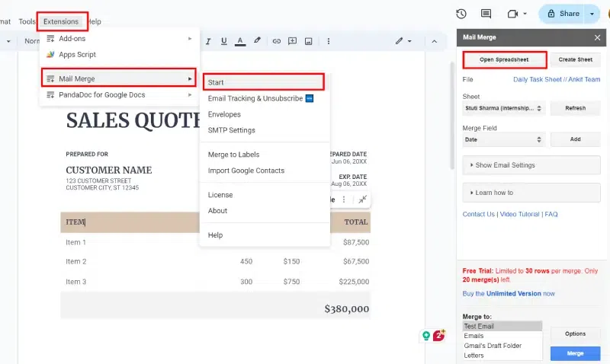Click the video meeting camera icon
Screen dimensions: 610x364
(512, 14)
